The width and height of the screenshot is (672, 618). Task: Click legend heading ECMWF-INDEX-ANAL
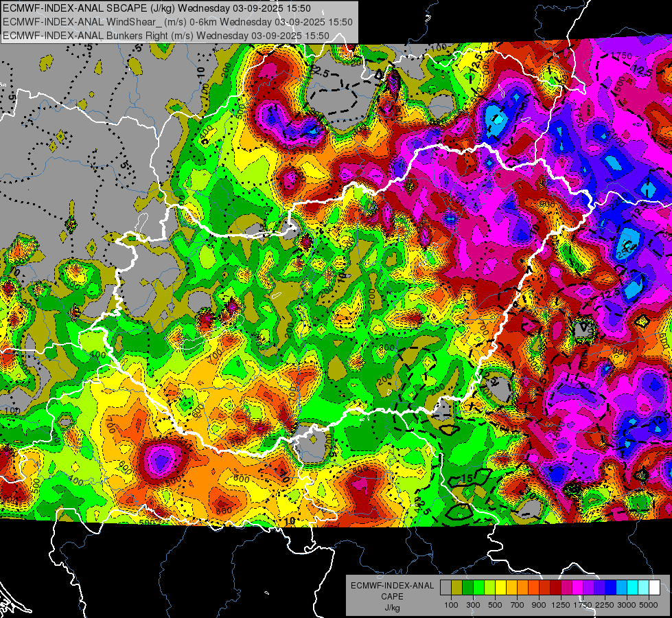[x=392, y=586]
